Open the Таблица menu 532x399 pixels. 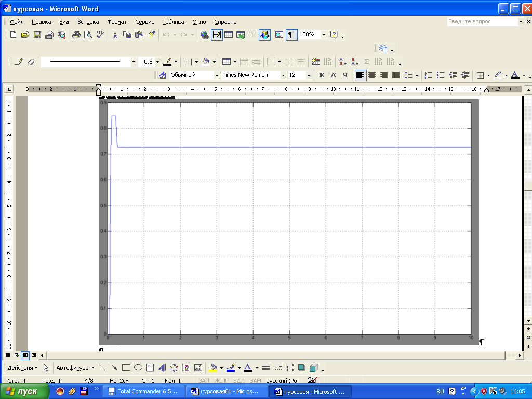click(x=173, y=22)
